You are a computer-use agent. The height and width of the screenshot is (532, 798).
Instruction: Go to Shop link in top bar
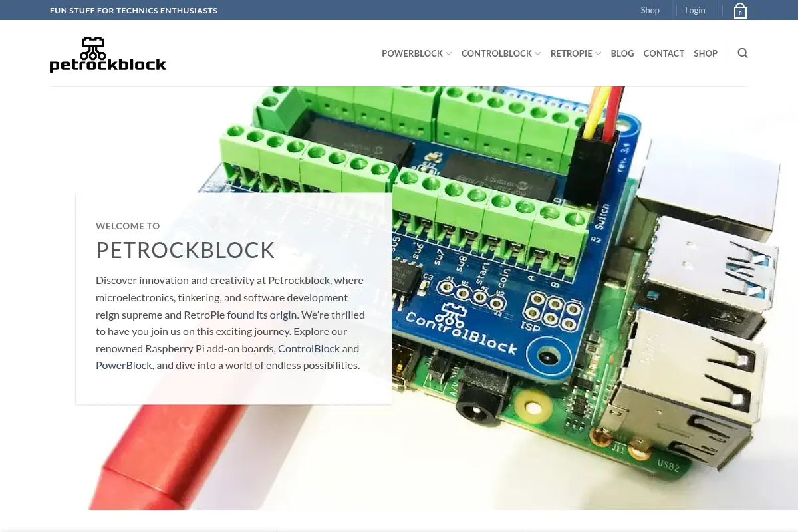tap(650, 10)
